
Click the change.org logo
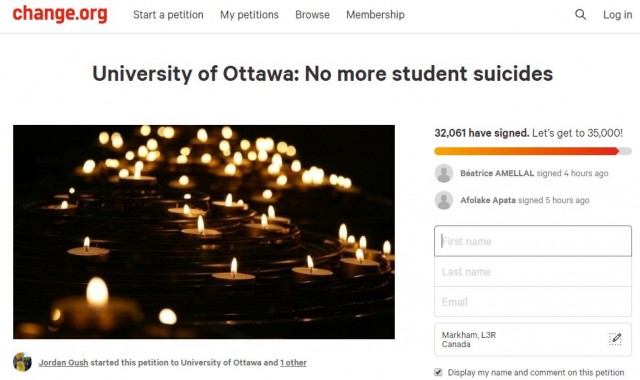tap(60, 13)
